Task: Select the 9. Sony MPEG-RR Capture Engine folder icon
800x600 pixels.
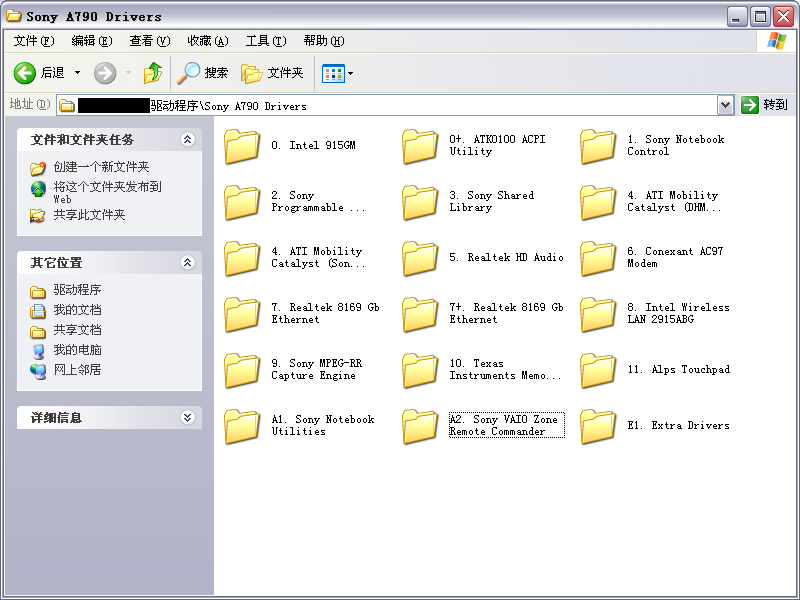Action: 242,370
